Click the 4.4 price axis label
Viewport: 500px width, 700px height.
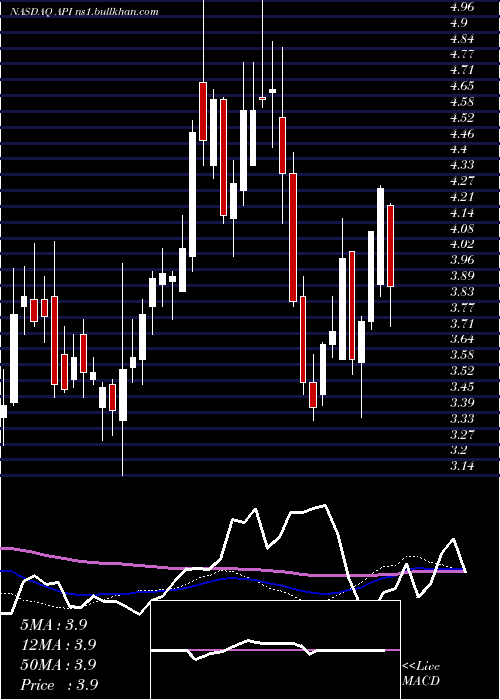click(461, 150)
